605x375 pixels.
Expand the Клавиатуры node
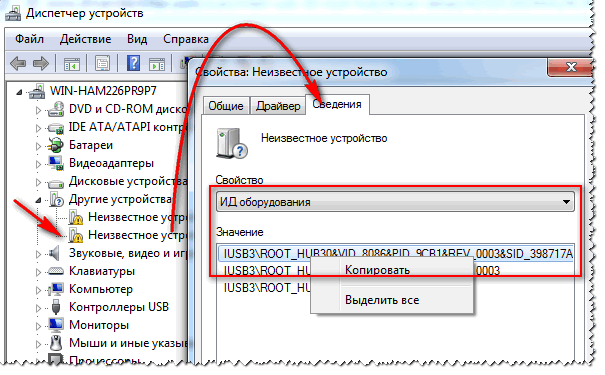pos(38,272)
